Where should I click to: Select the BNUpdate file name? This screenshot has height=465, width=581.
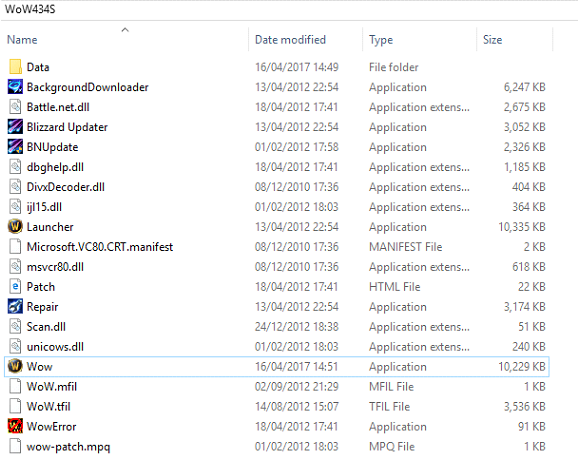coord(52,147)
